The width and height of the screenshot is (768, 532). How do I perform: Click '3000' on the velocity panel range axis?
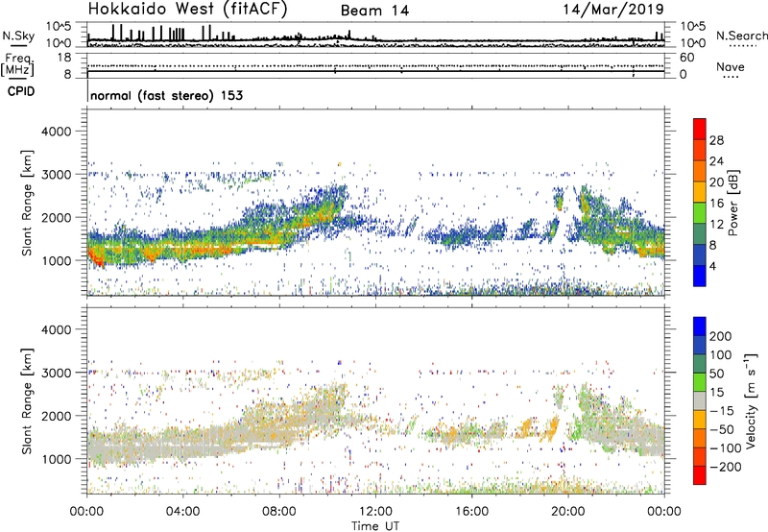[56, 373]
